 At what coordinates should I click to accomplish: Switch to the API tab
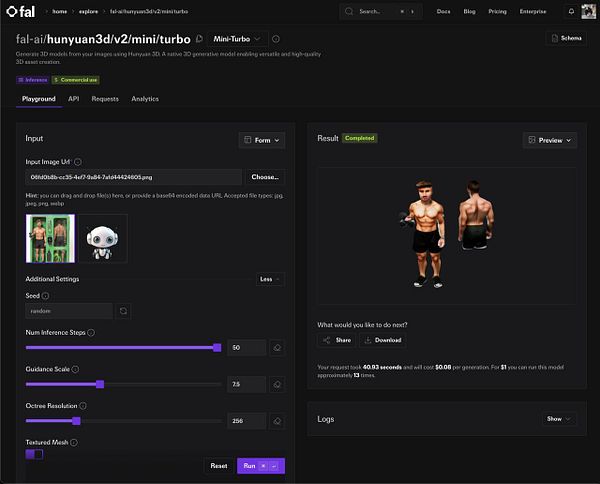click(x=73, y=99)
